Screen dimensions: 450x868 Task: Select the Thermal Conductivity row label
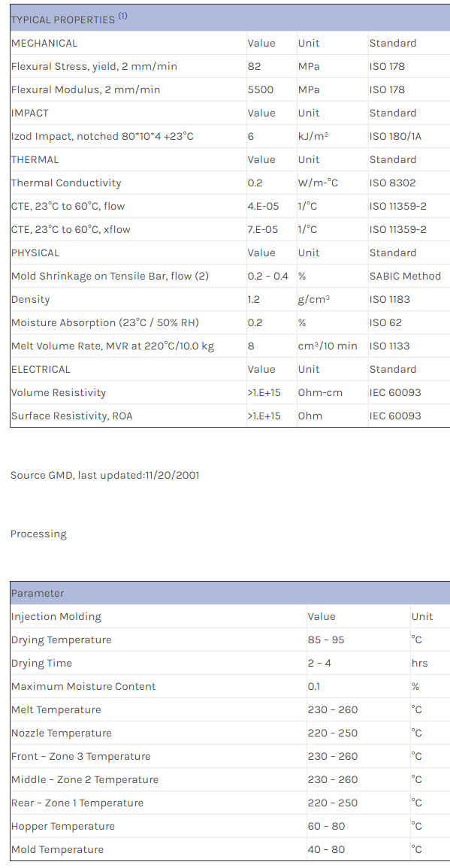pos(66,183)
